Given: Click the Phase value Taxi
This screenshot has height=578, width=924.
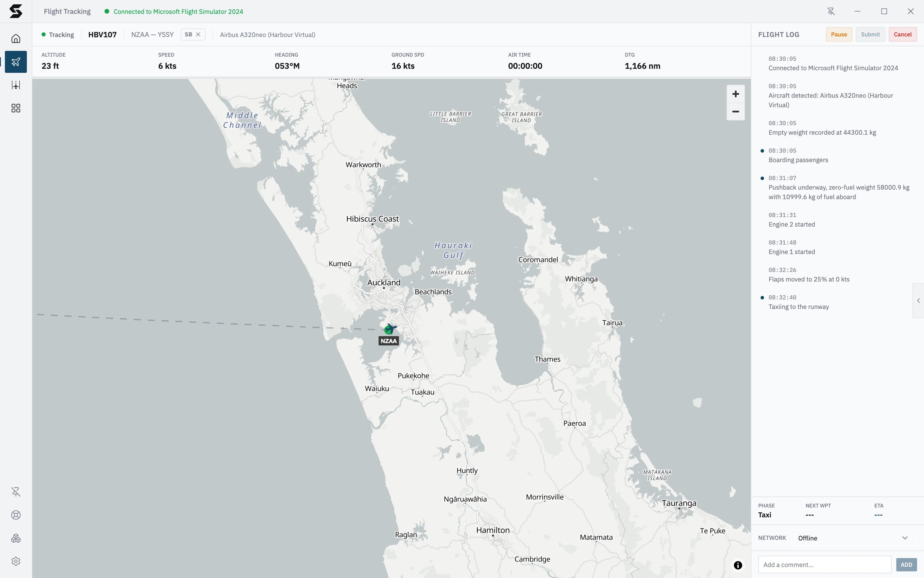Looking at the screenshot, I should pyautogui.click(x=764, y=515).
